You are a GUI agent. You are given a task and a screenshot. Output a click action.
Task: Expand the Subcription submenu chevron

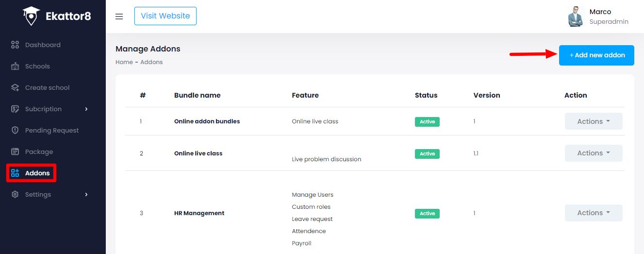[86, 109]
